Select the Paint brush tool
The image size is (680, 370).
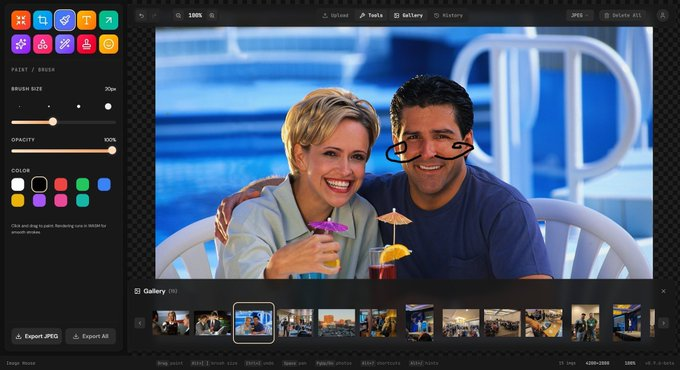[x=65, y=20]
